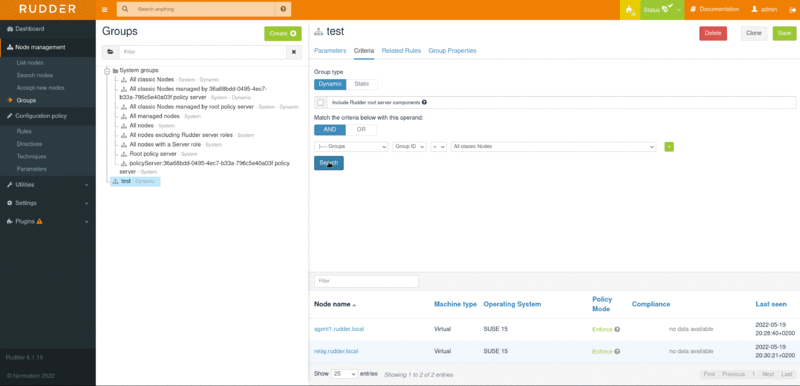Focus the groups tree Filter field
The image size is (800, 386).
coord(203,52)
